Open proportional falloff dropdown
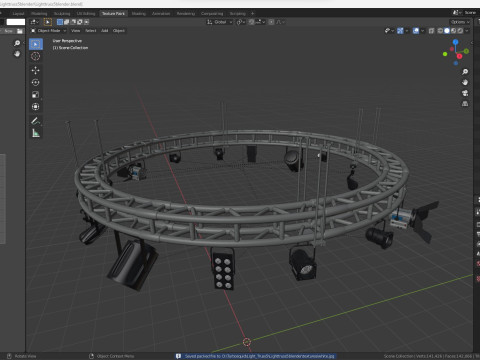 point(281,22)
